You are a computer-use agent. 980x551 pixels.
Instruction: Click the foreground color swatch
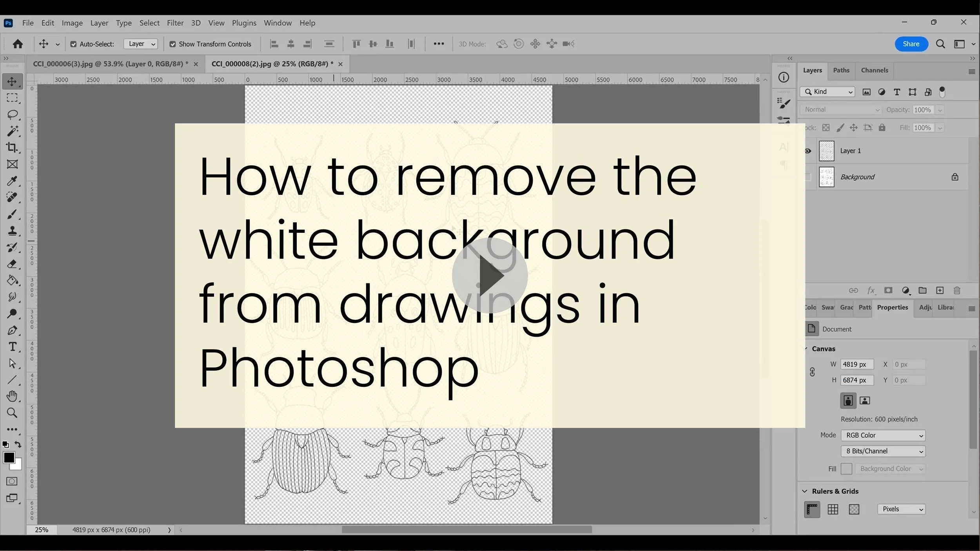[9, 458]
